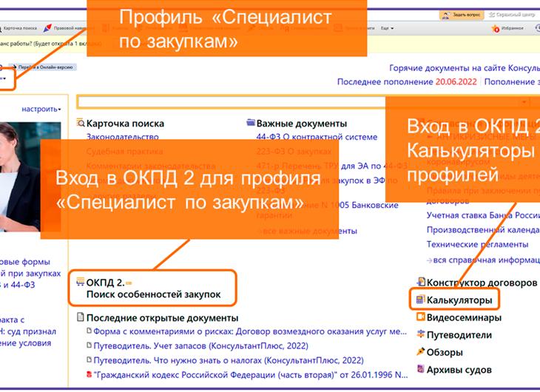Open Путеводитель. Учет запасов document

point(200,345)
